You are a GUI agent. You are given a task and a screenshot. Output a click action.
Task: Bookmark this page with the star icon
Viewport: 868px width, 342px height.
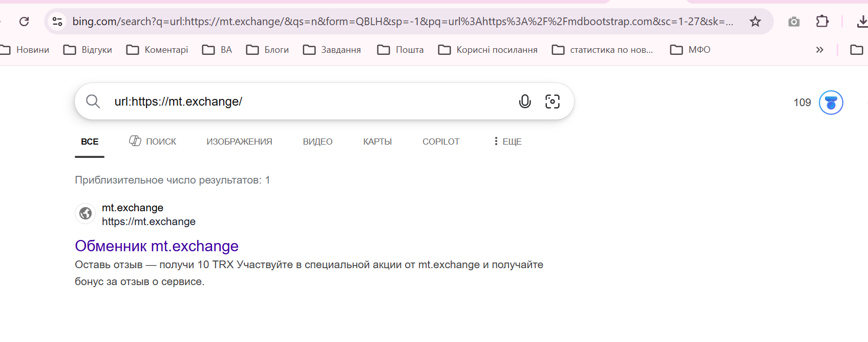click(x=755, y=22)
